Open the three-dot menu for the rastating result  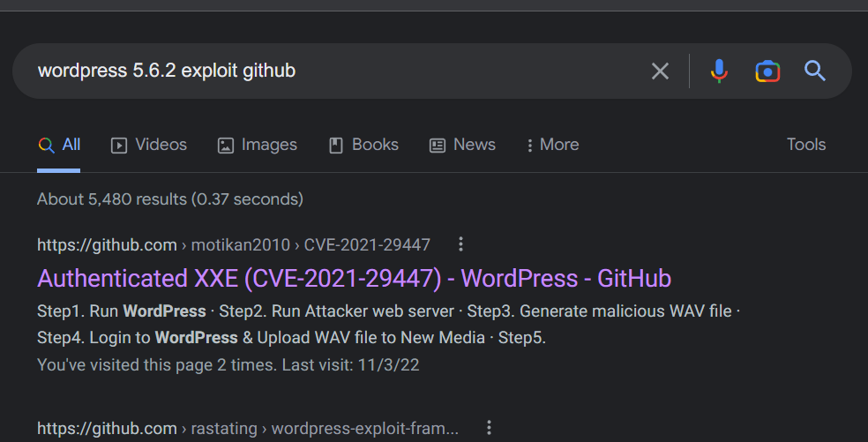(x=489, y=428)
